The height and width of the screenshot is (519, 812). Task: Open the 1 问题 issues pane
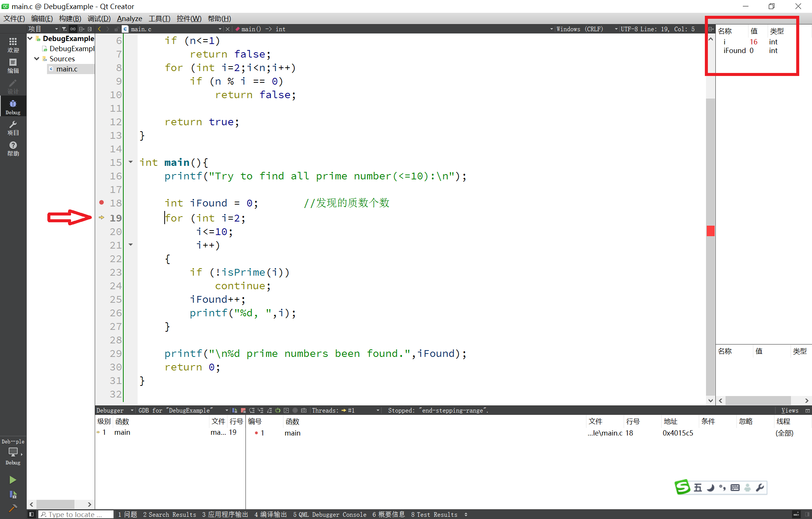127,514
